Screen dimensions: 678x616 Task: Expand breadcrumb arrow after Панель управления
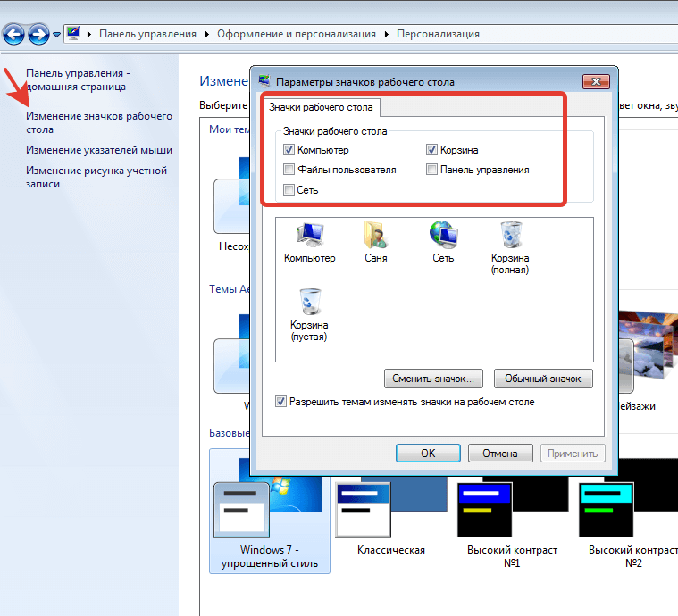[207, 34]
